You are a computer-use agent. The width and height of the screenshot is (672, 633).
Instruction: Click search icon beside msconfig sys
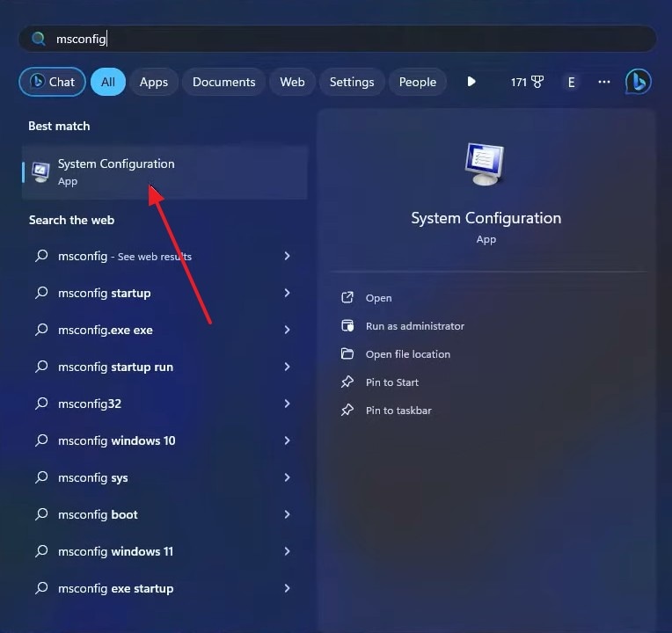(x=41, y=477)
